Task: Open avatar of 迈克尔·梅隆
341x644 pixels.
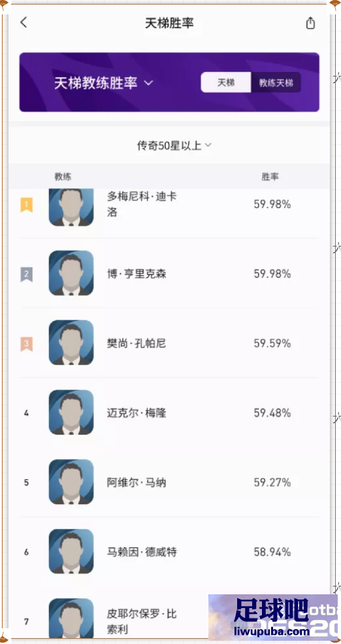Action: [71, 413]
